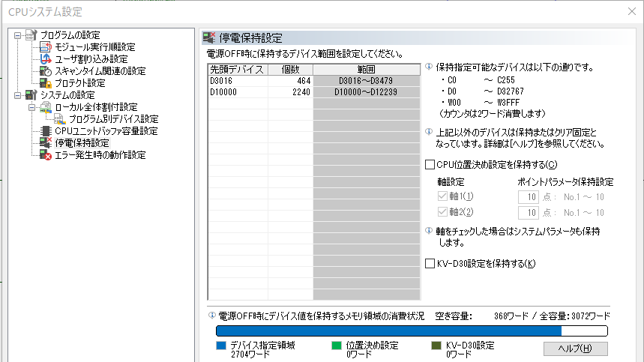The image size is (644, 362).
Task: Collapse the システムの設定 tree node
Action: (x=18, y=95)
